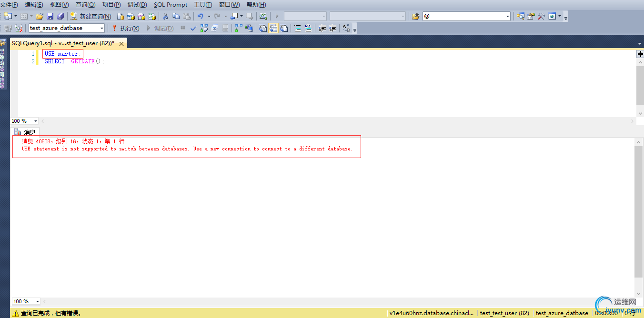Click the v1e4u60hnz.database.chinacl... server status entry

[x=432, y=313]
